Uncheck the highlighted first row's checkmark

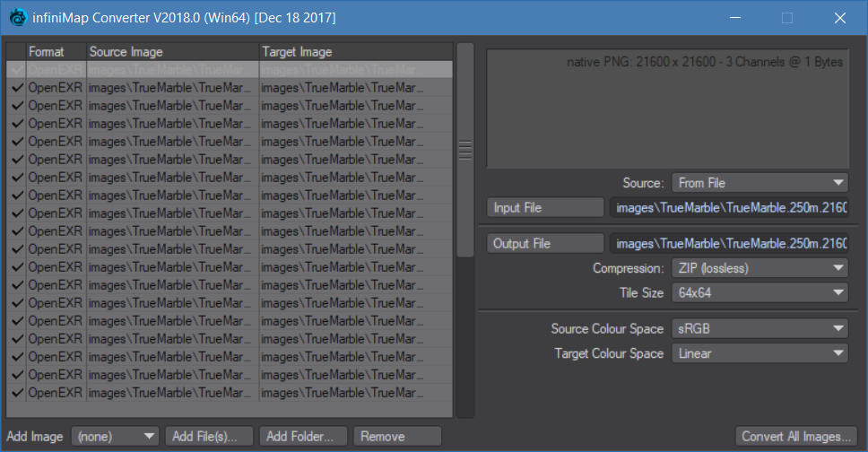pyautogui.click(x=17, y=70)
